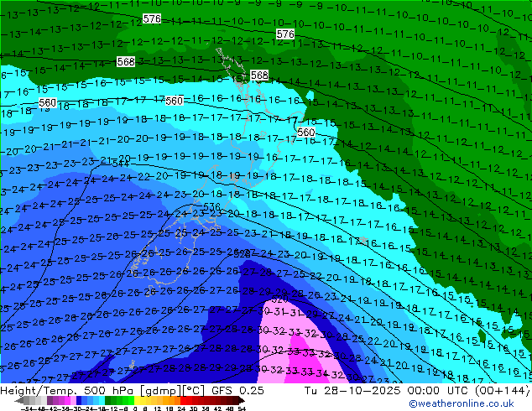Click the rightmost 560 boxed height label

pyautogui.click(x=306, y=132)
